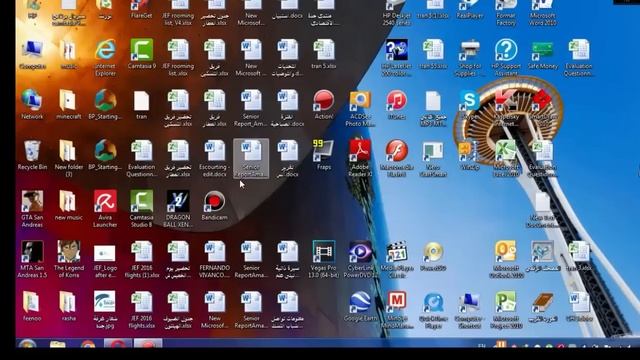
Task: Launch Microsoft Outlook 2010
Action: pos(506,260)
